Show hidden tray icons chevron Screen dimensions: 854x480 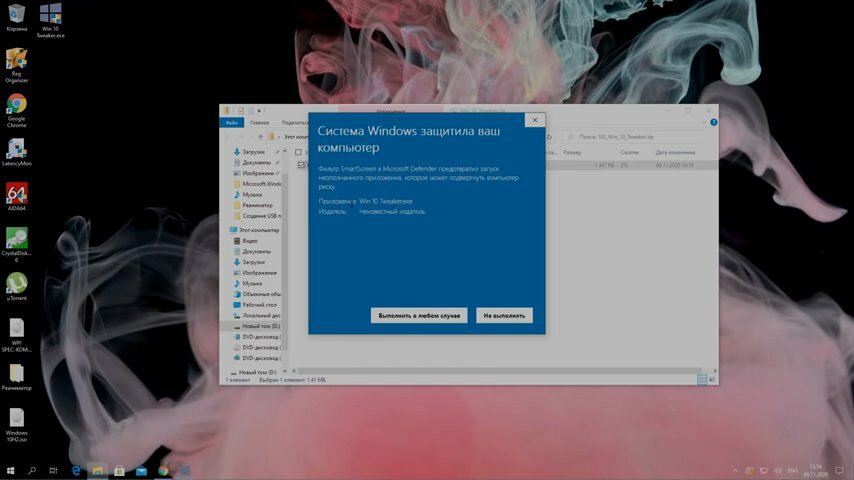tap(735, 471)
